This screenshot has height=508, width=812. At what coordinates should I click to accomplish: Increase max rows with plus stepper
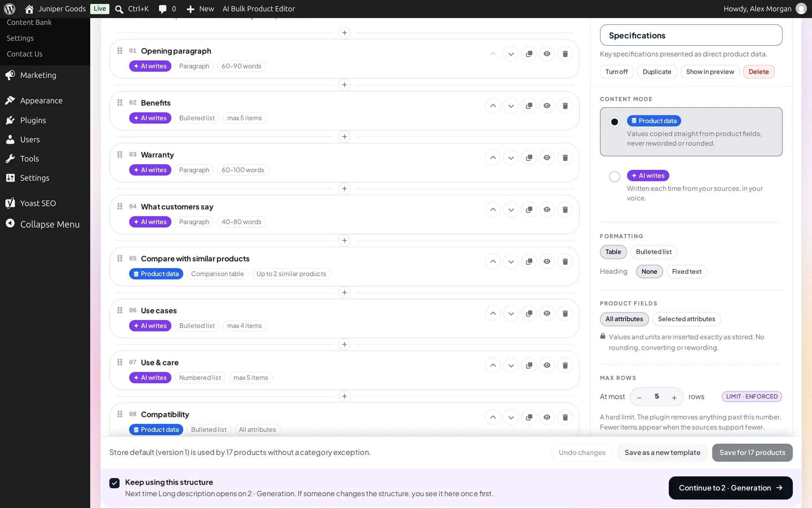[x=674, y=397]
